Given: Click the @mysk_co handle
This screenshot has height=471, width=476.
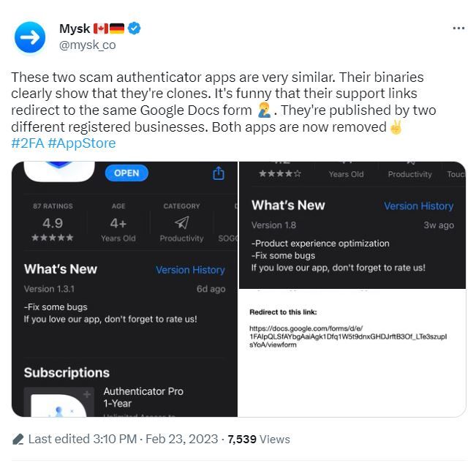Looking at the screenshot, I should [x=87, y=45].
